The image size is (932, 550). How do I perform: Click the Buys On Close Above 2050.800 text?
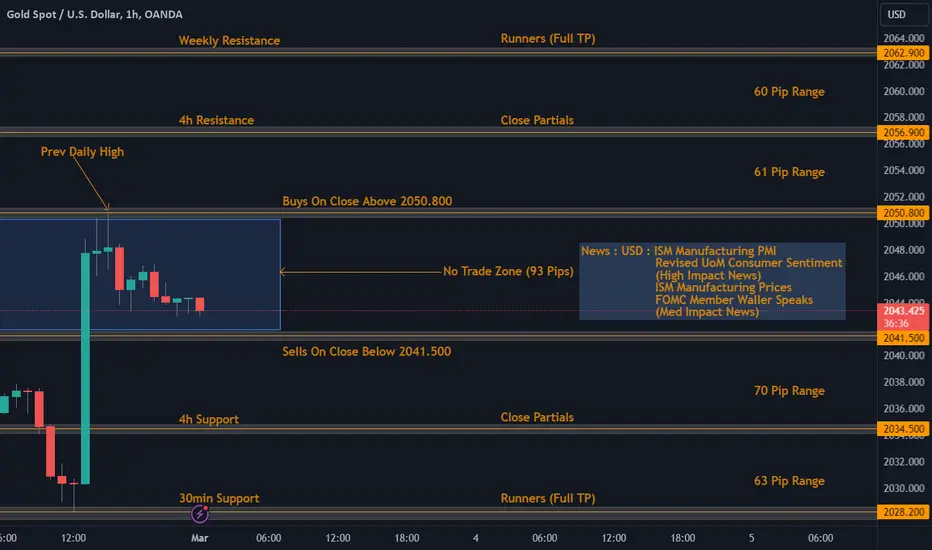[x=367, y=201]
